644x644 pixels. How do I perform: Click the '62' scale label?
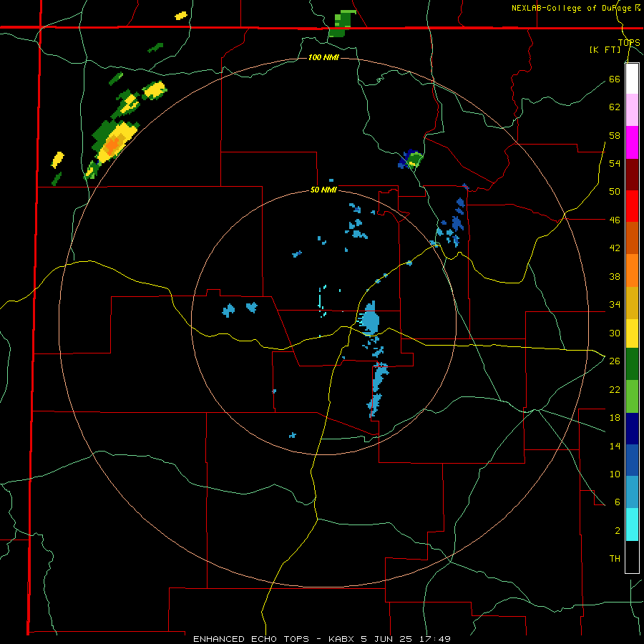(x=615, y=107)
